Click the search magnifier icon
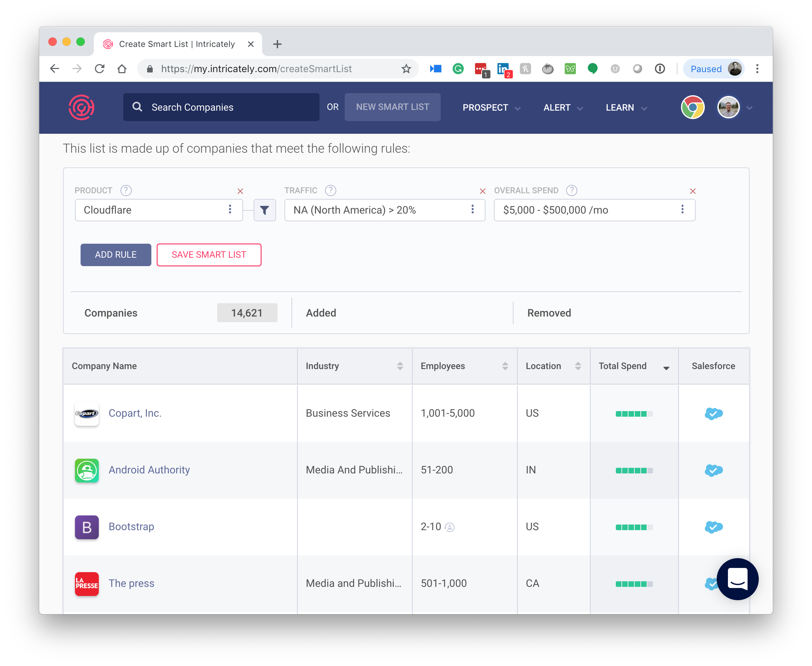 (137, 107)
